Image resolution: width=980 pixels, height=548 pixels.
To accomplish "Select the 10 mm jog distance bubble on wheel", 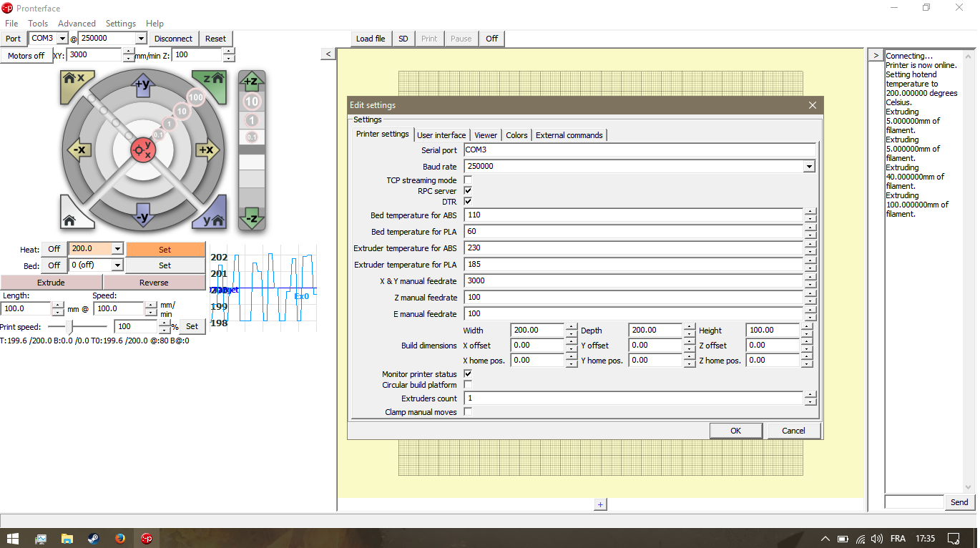I will tap(182, 112).
